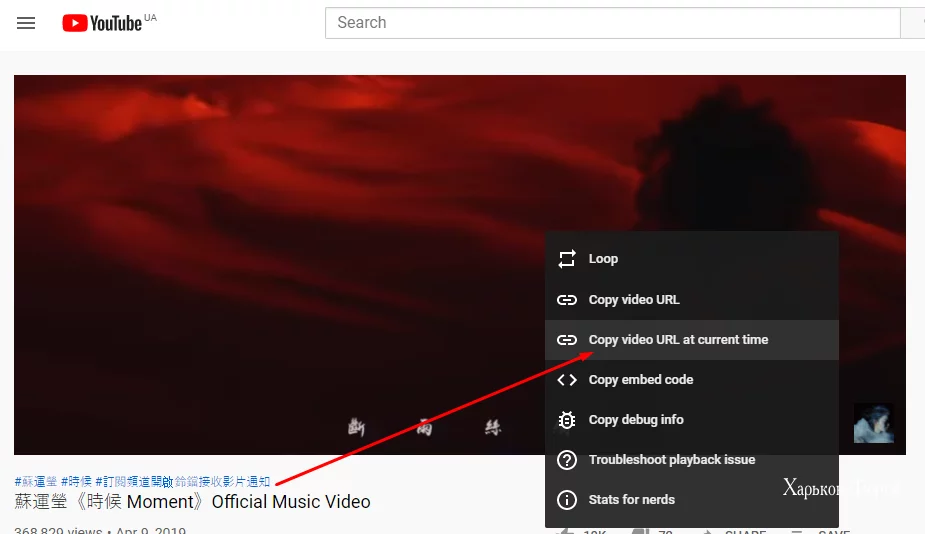Open the #時候 hashtag link

(x=77, y=481)
